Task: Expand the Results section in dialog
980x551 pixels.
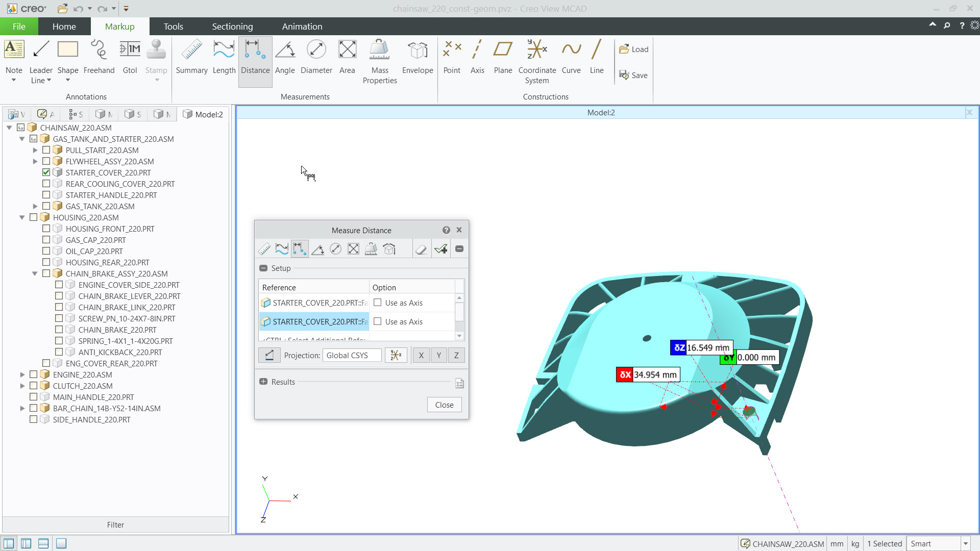Action: (263, 382)
